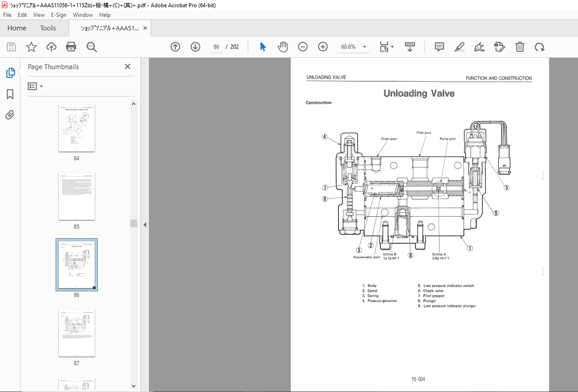Open the Attachments panel
The width and height of the screenshot is (578, 392).
[x=10, y=115]
